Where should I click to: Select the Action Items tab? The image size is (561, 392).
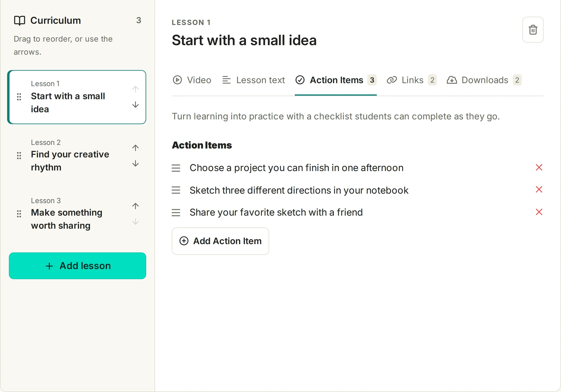tap(336, 80)
